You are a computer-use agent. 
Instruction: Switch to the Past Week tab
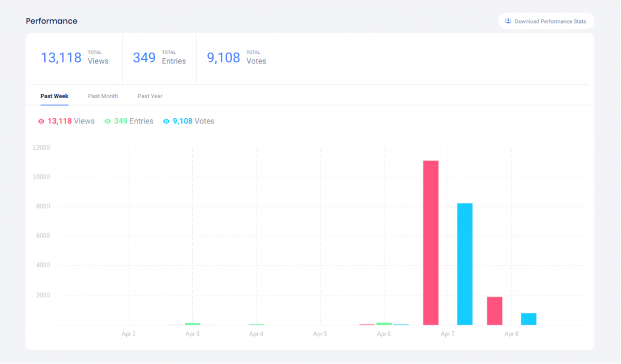coord(55,96)
